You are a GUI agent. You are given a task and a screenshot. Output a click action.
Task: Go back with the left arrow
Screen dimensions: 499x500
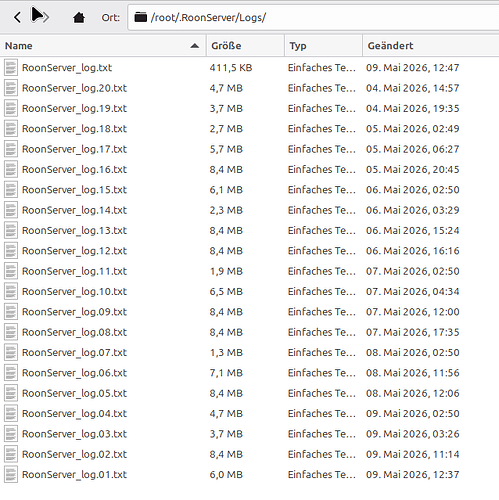tap(17, 17)
